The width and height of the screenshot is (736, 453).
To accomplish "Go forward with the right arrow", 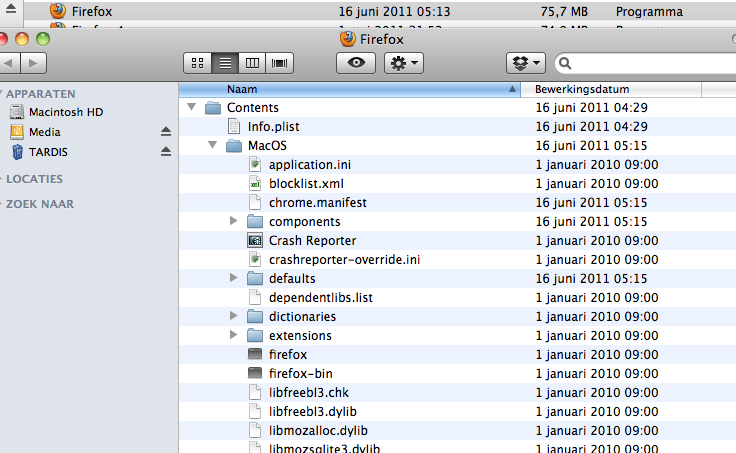I will [33, 63].
